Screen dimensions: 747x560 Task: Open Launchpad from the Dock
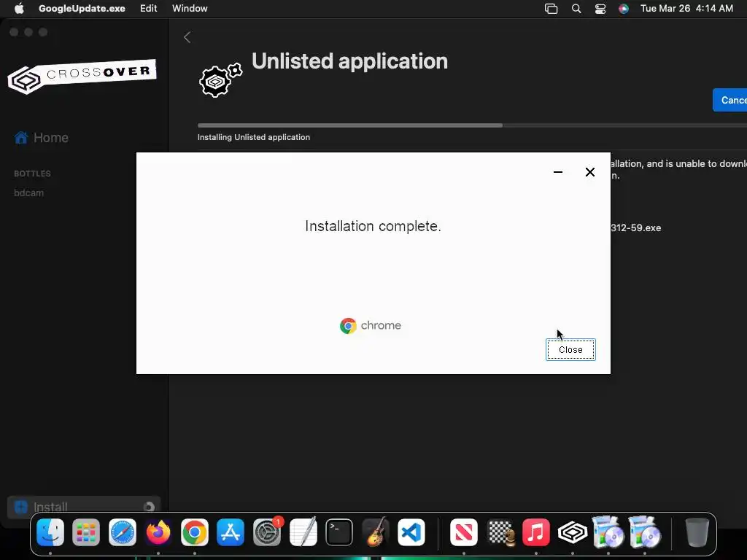(86, 532)
